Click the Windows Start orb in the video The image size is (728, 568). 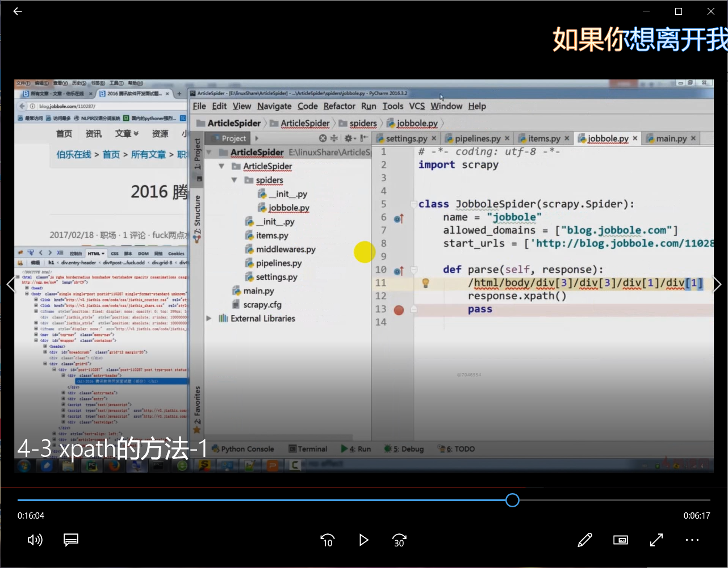click(x=24, y=466)
